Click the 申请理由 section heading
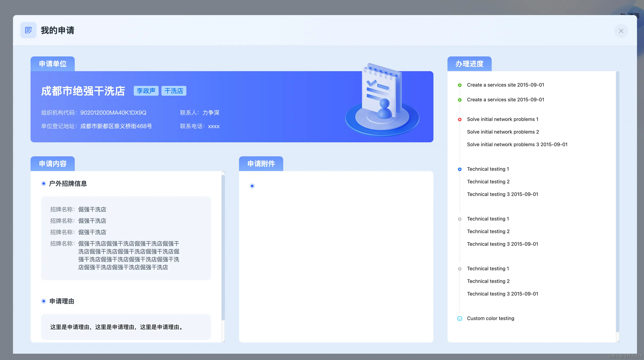The width and height of the screenshot is (644, 360). [x=62, y=301]
